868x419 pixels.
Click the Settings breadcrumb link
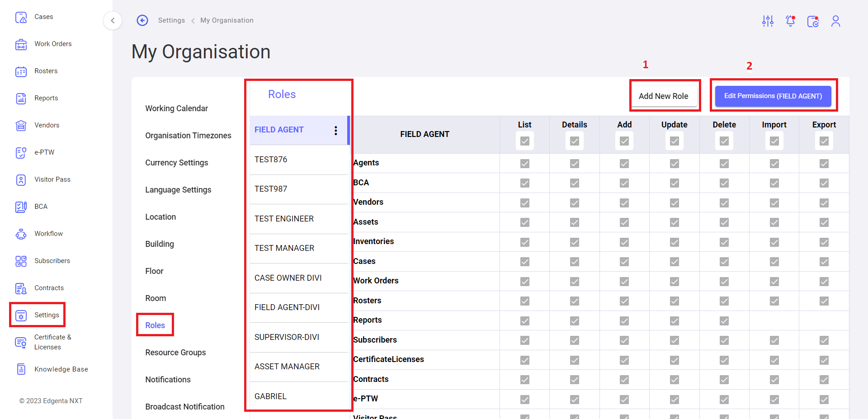pos(171,20)
